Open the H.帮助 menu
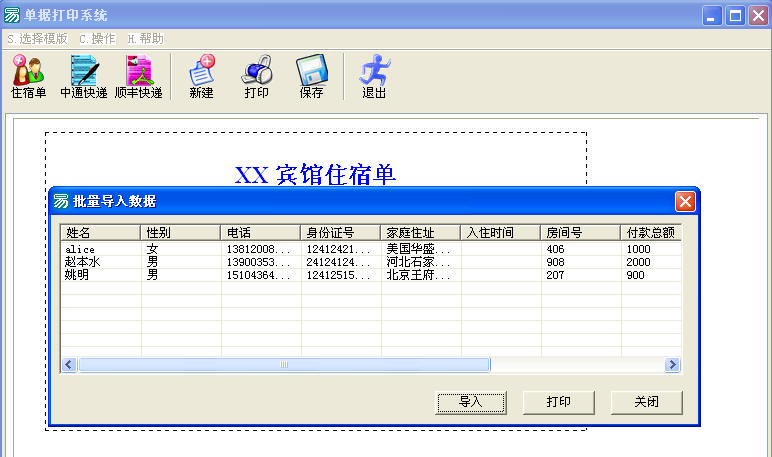 (145, 39)
